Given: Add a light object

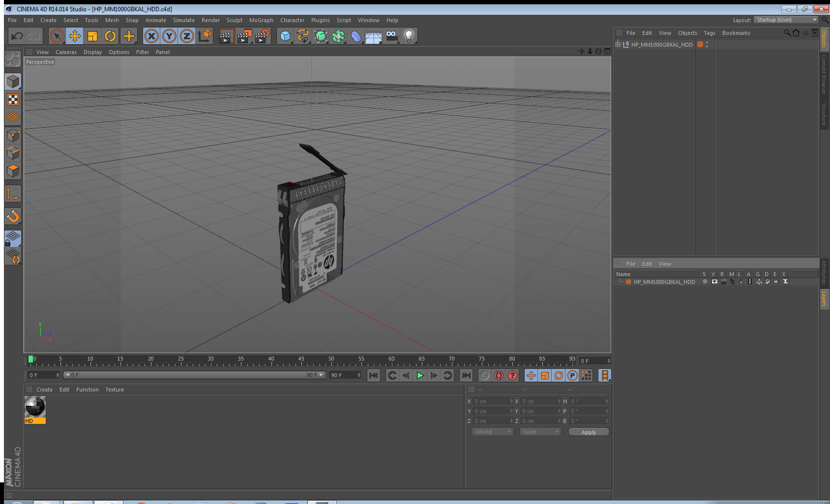Looking at the screenshot, I should point(409,36).
